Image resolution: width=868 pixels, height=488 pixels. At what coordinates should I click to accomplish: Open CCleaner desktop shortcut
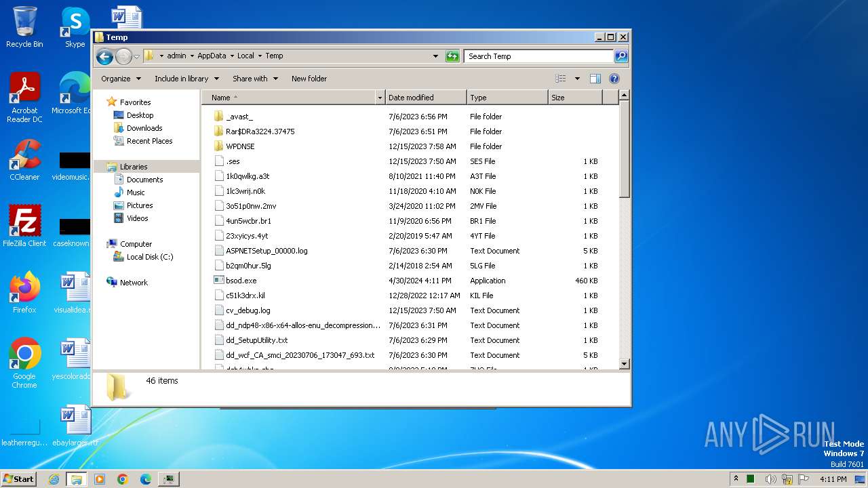pos(24,160)
